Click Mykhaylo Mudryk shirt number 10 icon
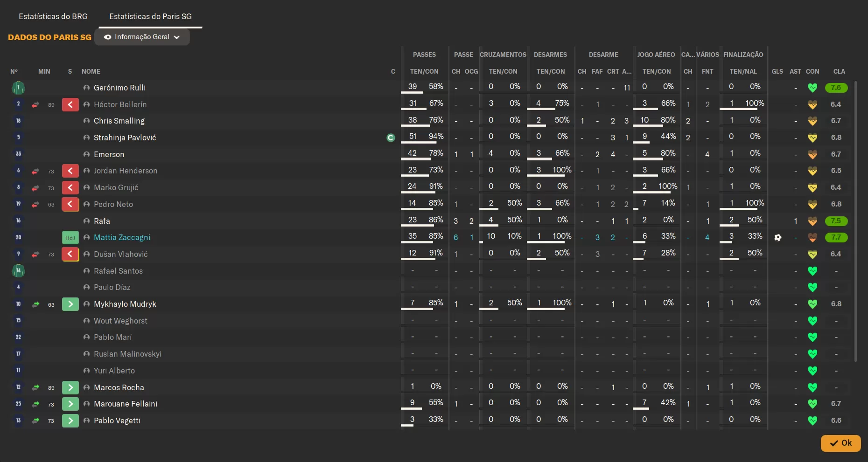Image resolution: width=868 pixels, height=462 pixels. pyautogui.click(x=18, y=304)
